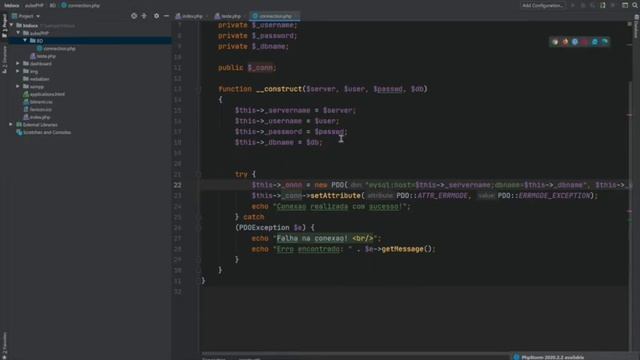The image size is (640, 360).
Task: Click editor horizontal scrollbar at bottom
Action: (355, 353)
